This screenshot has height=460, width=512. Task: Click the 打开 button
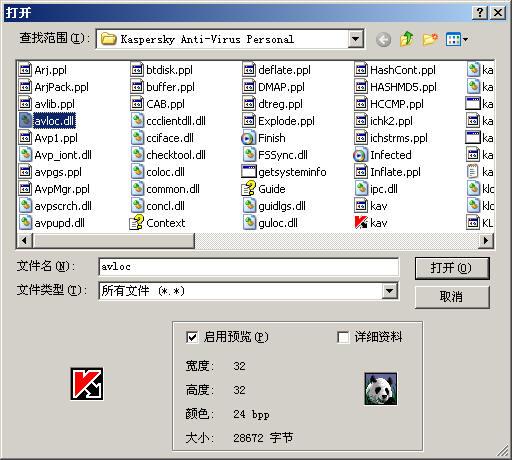[x=452, y=268]
